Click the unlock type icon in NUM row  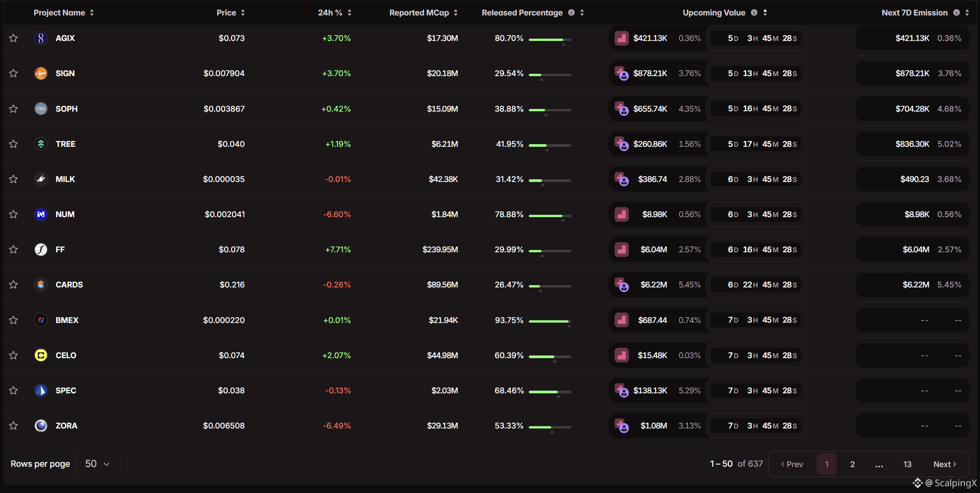[622, 214]
